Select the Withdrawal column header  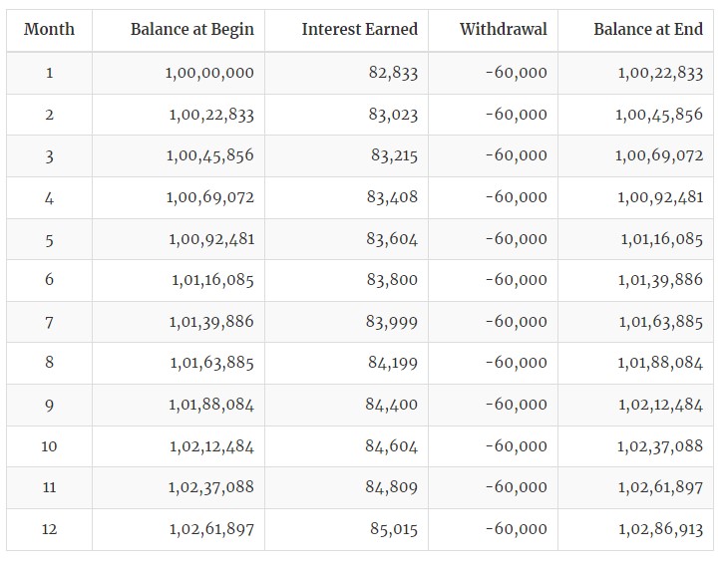504,29
